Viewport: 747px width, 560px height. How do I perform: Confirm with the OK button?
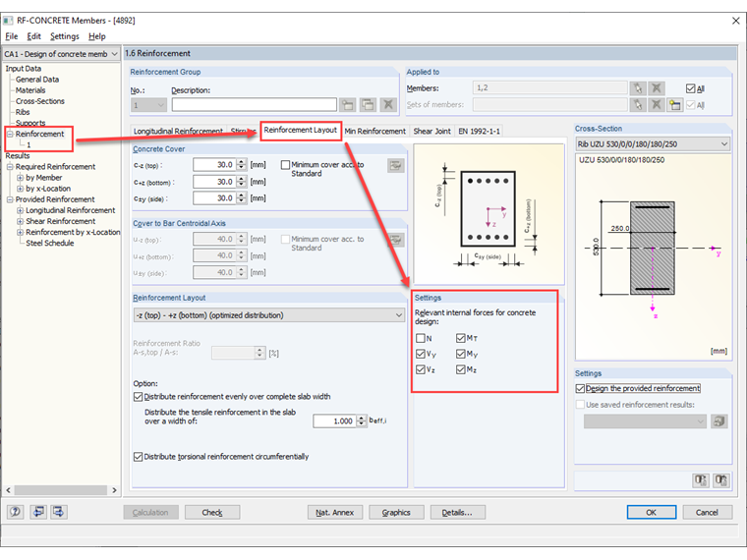point(652,513)
